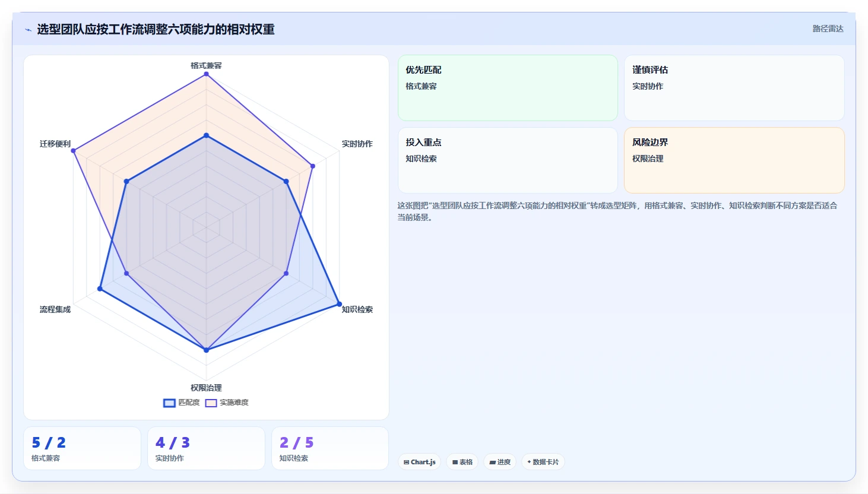This screenshot has height=494, width=868.
Task: Select the 4 / 3 实时协作 stat card
Action: [x=206, y=448]
